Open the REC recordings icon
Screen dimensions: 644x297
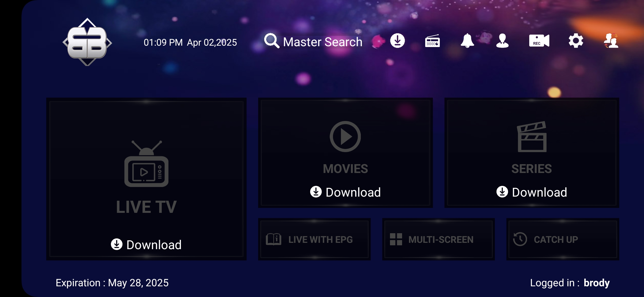tap(539, 41)
